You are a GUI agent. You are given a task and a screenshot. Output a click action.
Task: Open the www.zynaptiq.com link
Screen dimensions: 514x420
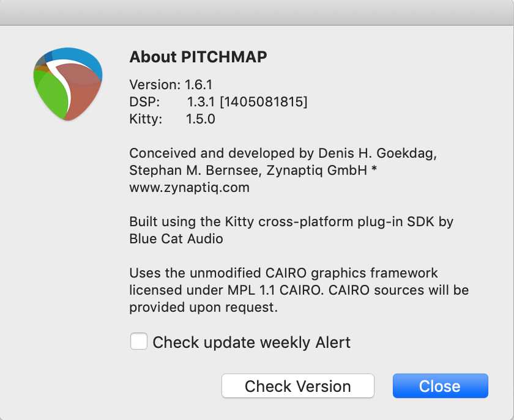click(189, 188)
